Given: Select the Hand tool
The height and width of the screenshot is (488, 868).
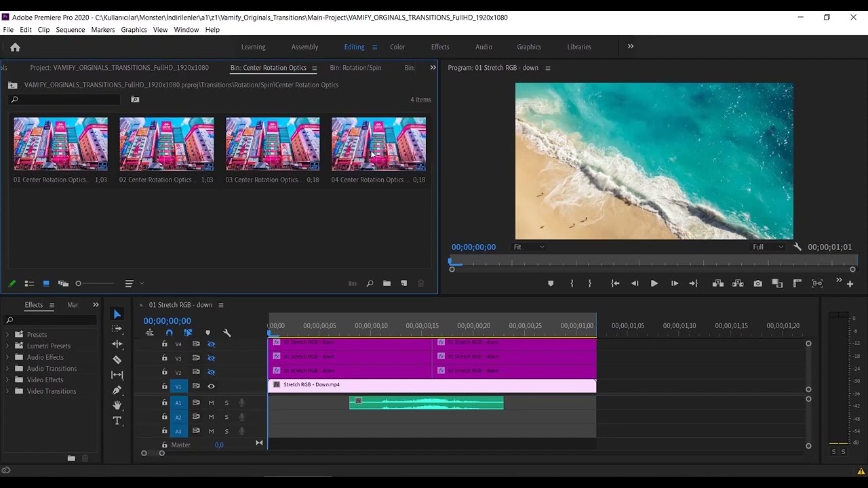Looking at the screenshot, I should click(x=117, y=405).
